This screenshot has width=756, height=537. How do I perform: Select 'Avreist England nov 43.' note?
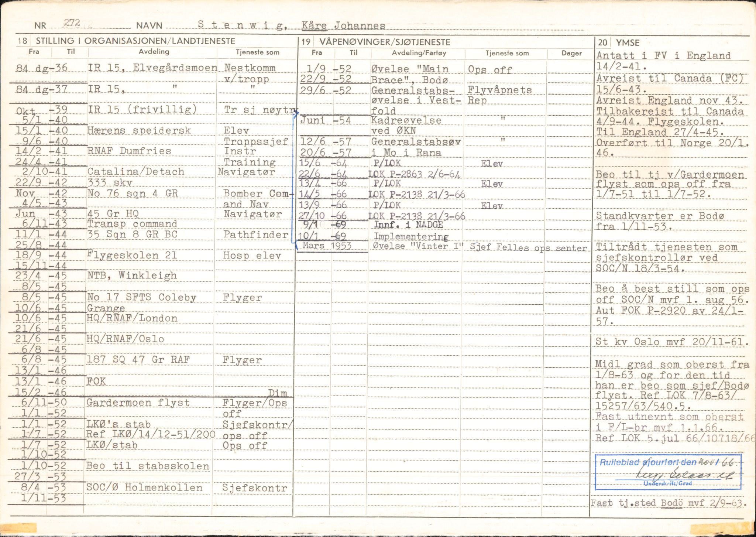coord(669,100)
